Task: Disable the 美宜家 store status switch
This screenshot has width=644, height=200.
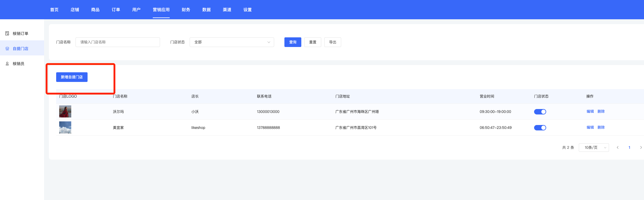Action: coord(540,128)
